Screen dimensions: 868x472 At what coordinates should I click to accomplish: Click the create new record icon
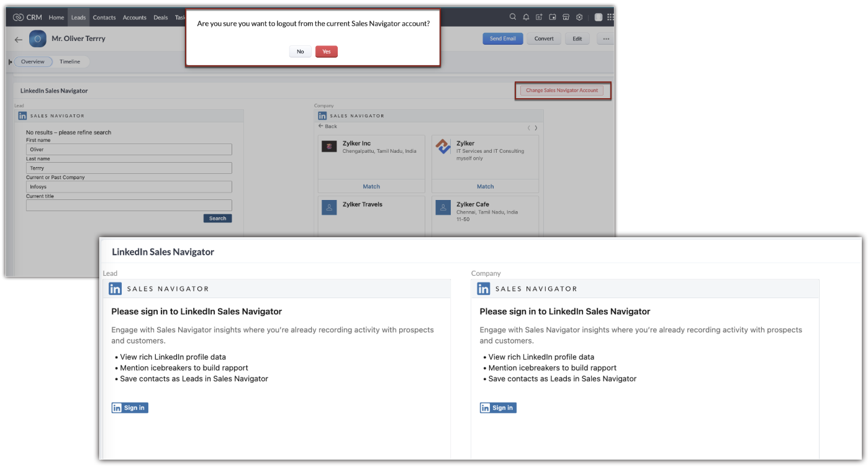click(x=539, y=17)
